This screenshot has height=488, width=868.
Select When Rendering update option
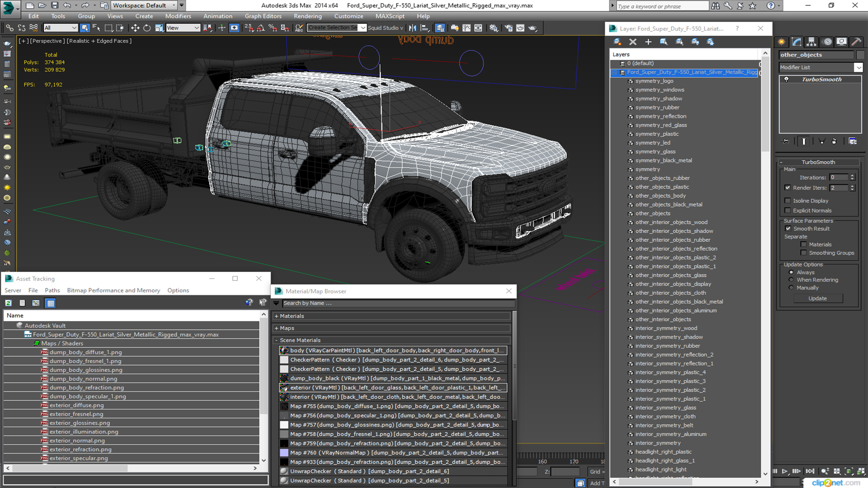click(791, 280)
